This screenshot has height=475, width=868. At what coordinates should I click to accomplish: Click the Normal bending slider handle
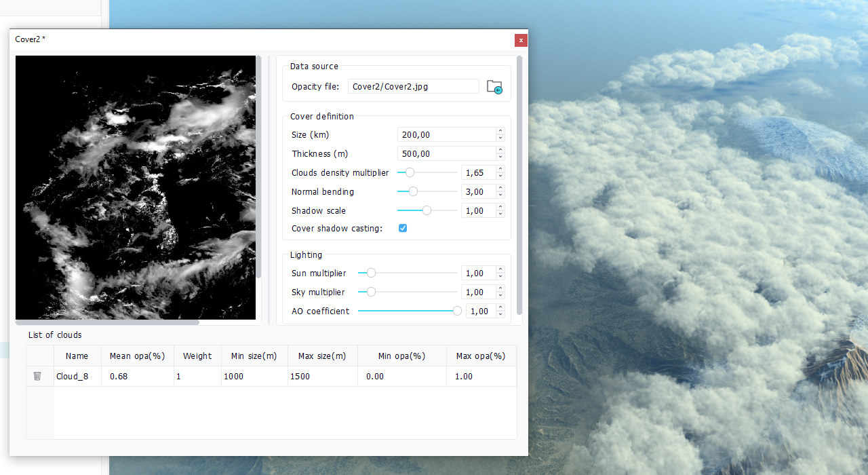[413, 192]
